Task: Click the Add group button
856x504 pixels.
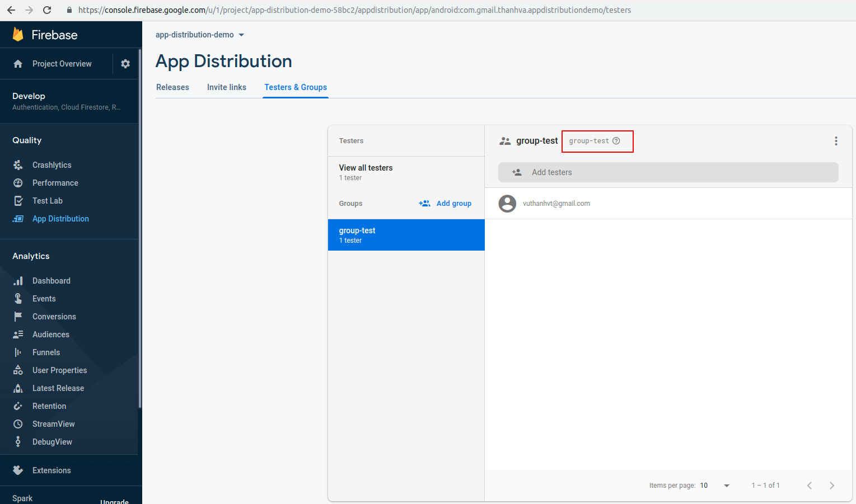Action: [x=445, y=203]
